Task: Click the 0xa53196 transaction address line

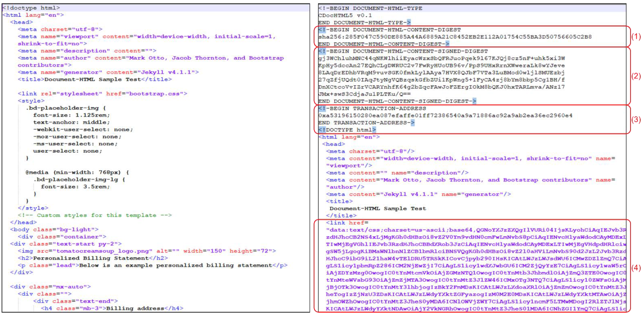Action: point(445,116)
